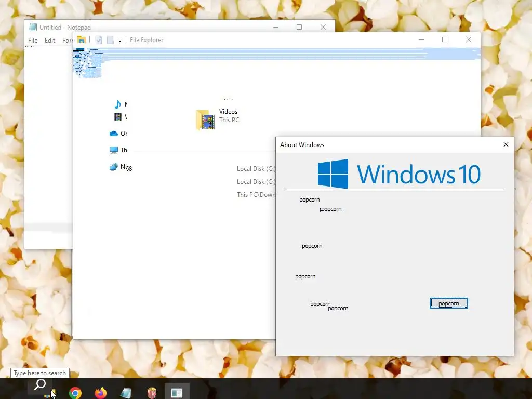Select the Music note icon in File Explorer sidebar
532x399 pixels.
pos(118,104)
